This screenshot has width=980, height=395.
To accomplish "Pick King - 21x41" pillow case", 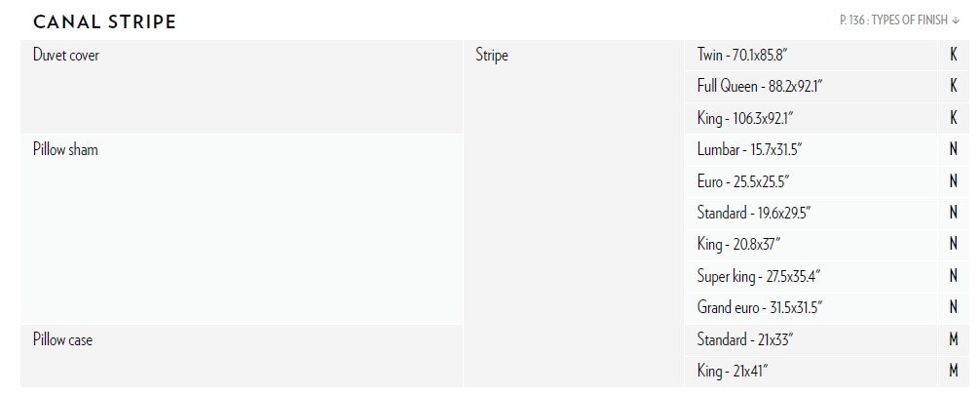I will click(x=733, y=372).
